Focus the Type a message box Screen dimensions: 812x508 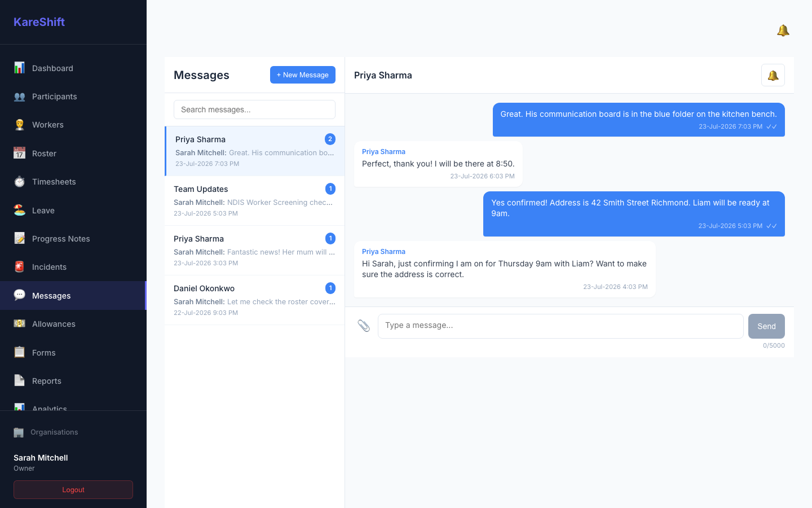pos(561,326)
